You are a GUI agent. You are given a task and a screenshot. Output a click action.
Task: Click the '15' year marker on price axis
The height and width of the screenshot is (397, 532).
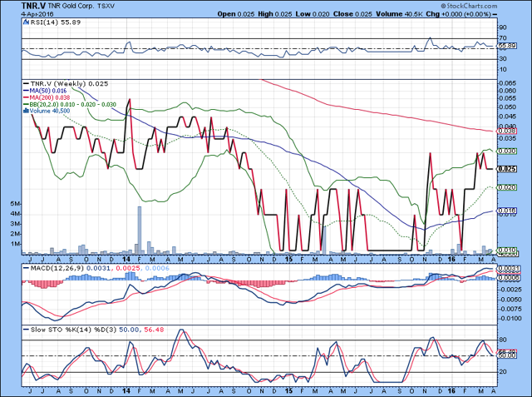point(288,259)
